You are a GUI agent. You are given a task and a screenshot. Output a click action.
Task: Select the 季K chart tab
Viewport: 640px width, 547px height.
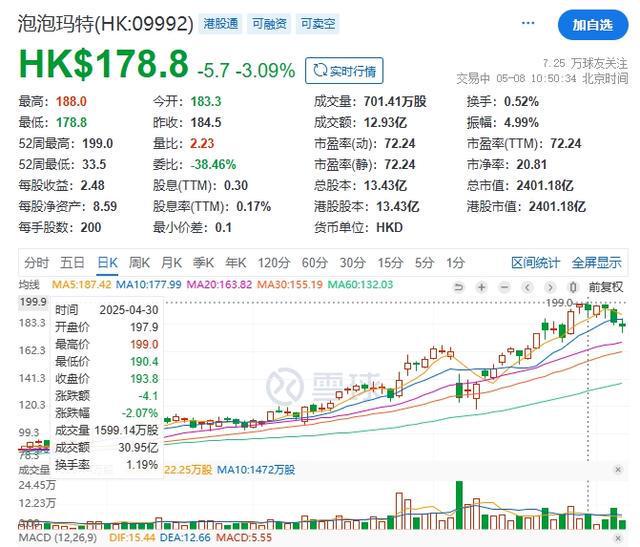(204, 262)
